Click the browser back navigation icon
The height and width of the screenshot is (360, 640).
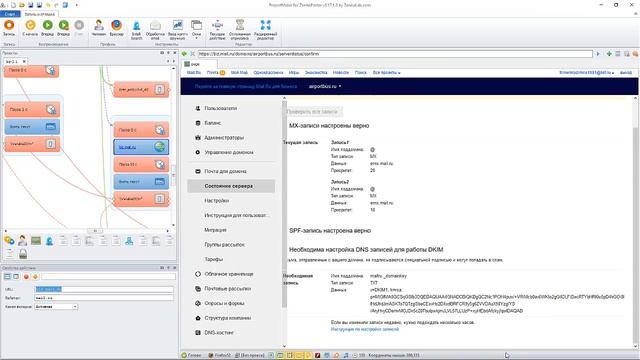point(184,54)
